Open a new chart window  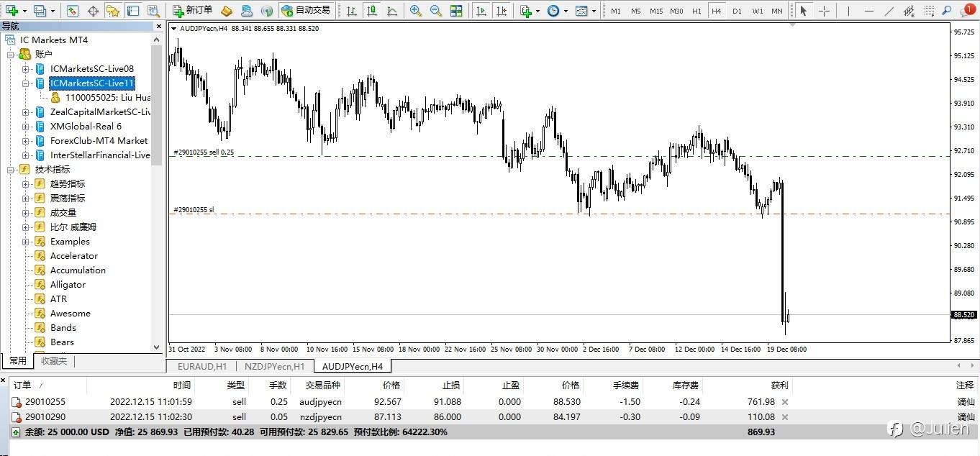pos(12,11)
